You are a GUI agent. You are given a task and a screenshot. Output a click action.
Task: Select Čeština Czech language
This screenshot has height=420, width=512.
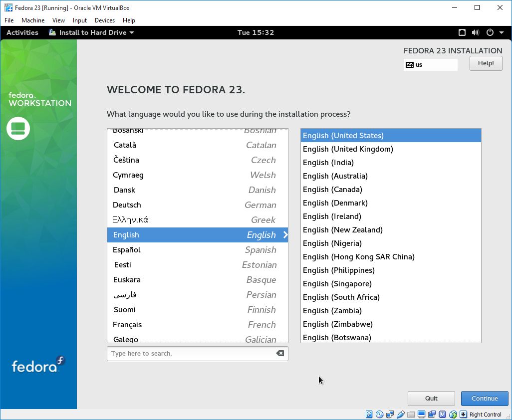point(197,160)
